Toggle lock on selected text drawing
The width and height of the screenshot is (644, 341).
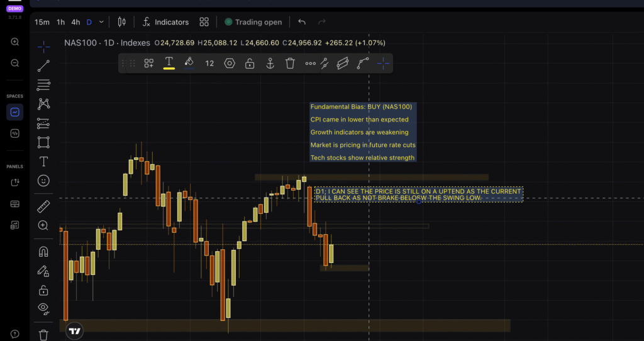tap(250, 64)
